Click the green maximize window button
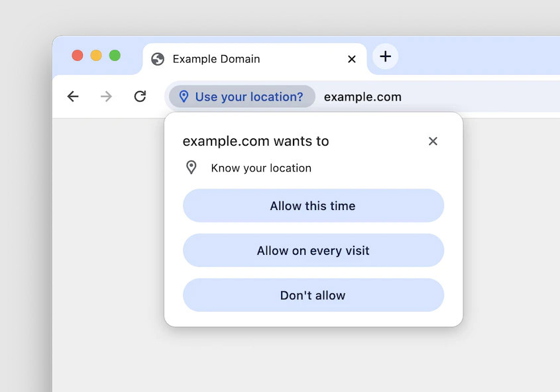 point(115,56)
